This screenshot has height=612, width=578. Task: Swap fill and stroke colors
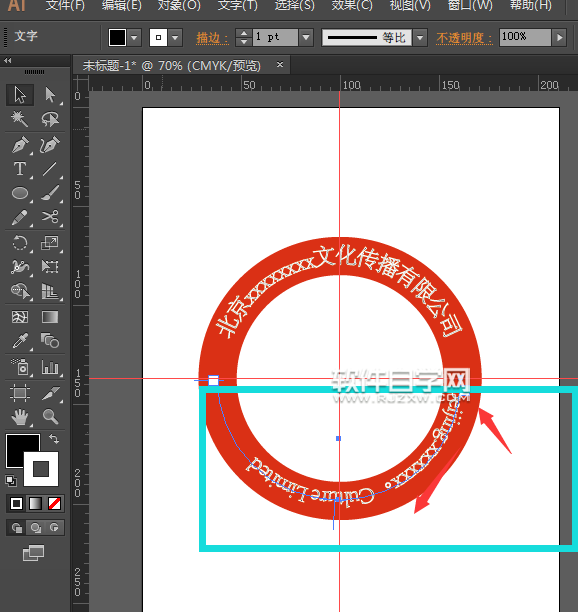[54, 439]
